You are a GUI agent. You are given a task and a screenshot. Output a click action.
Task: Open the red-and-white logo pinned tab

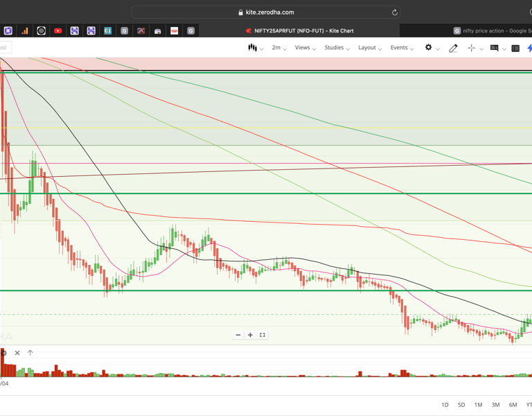click(x=174, y=31)
